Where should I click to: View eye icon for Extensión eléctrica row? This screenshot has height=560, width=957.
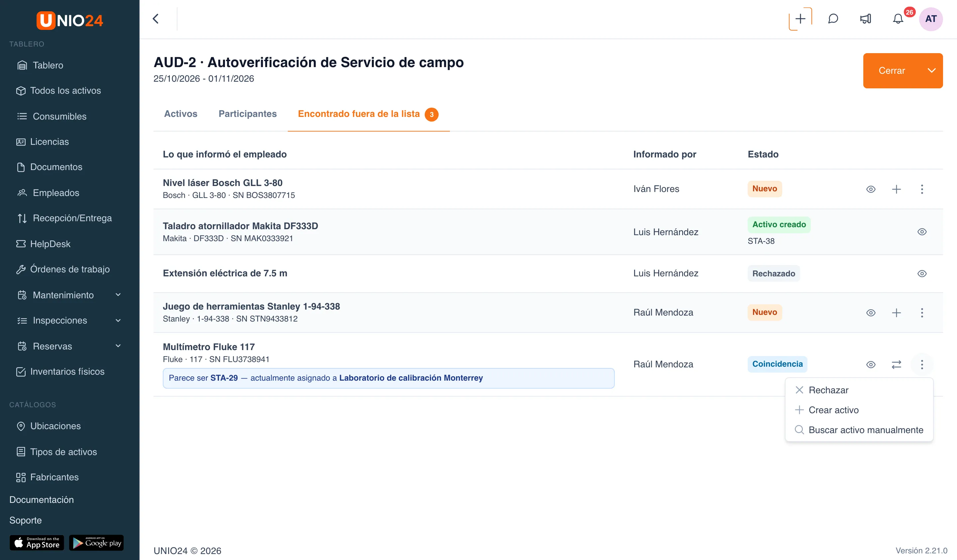point(922,273)
